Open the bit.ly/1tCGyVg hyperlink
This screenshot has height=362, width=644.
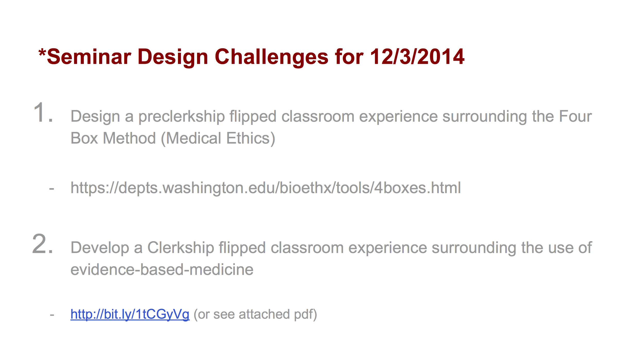point(130,314)
